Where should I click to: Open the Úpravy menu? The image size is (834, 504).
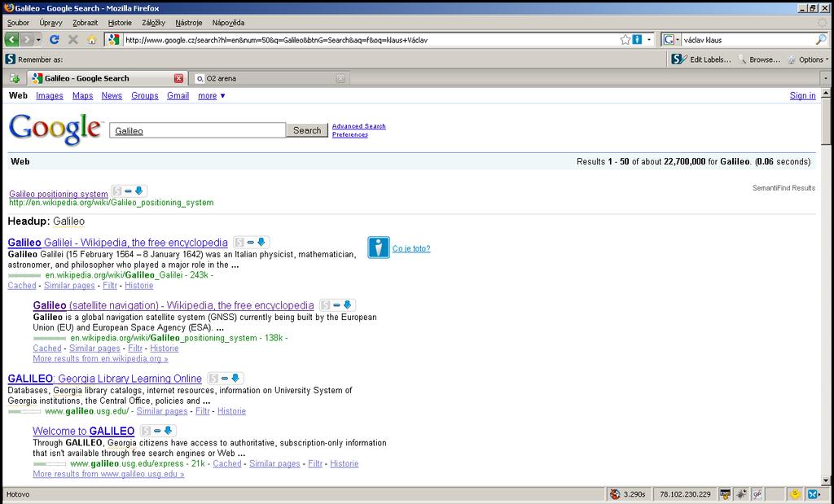(x=51, y=23)
